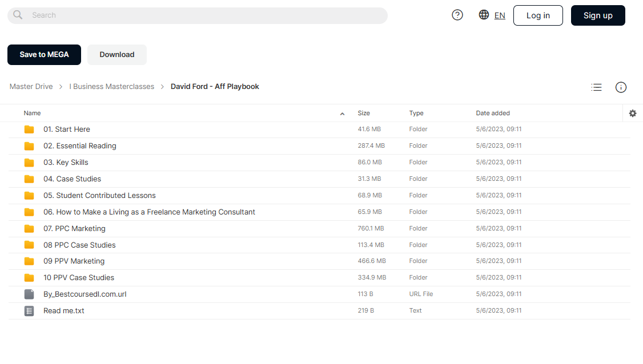Click the URL File type cell
The height and width of the screenshot is (364, 643).
pos(421,294)
